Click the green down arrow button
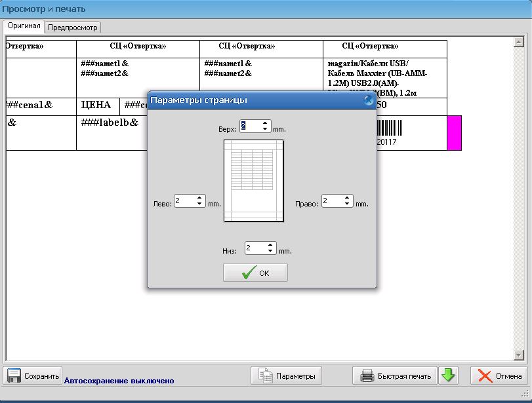 click(448, 375)
